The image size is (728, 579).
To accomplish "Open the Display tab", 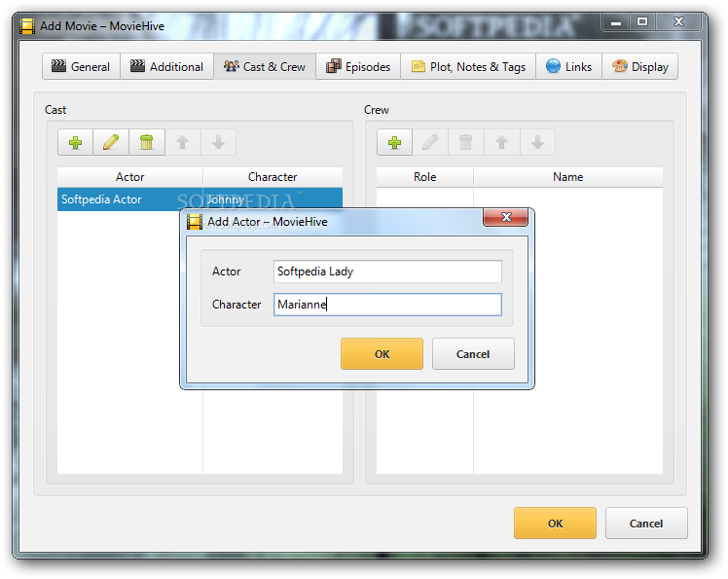I will (640, 67).
